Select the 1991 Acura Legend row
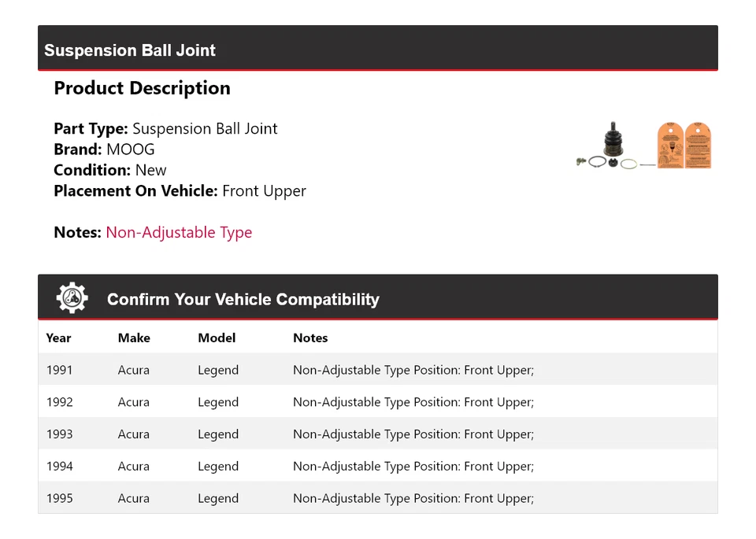 [378, 370]
